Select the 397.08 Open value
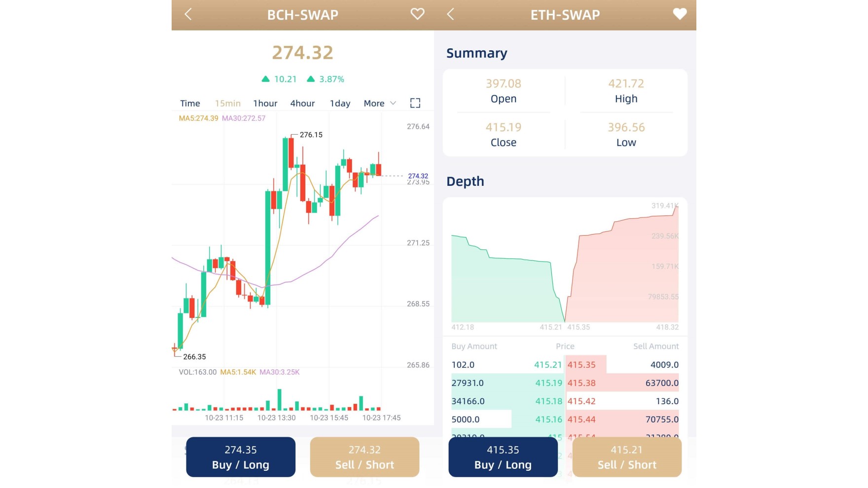This screenshot has width=868, height=488. (504, 84)
